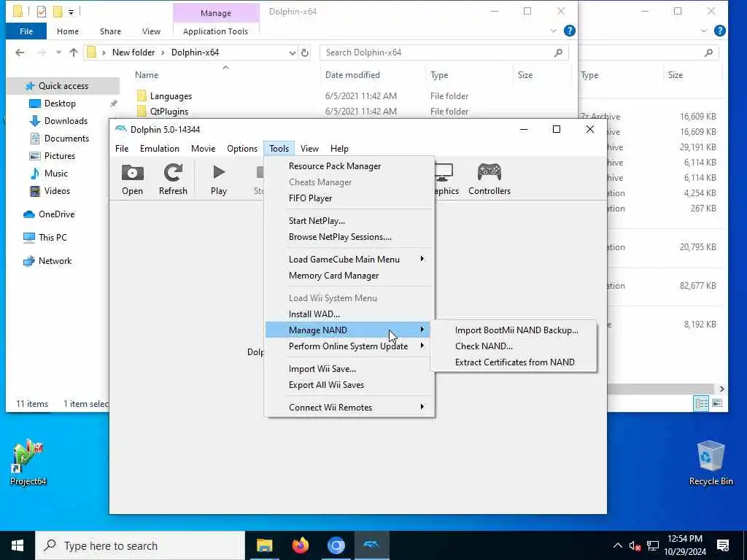This screenshot has height=560, width=747.
Task: Open recent locations dropdown in Explorer
Action: 58,52
